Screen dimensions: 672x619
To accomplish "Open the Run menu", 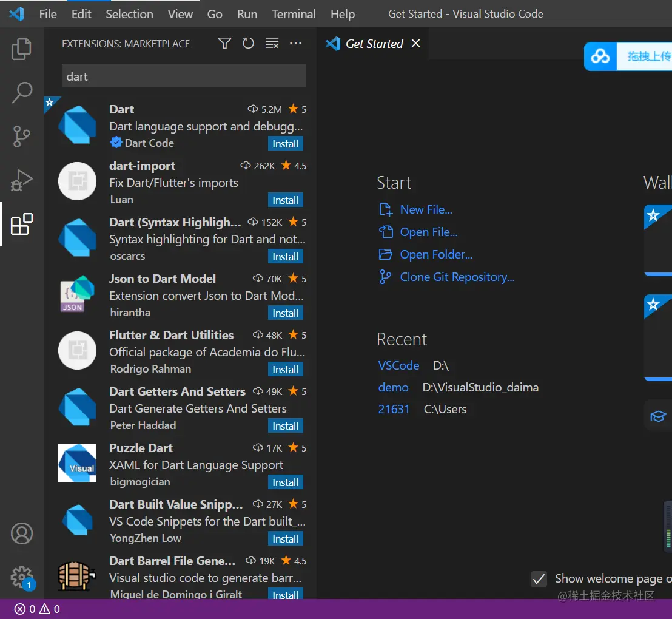I will click(x=247, y=14).
